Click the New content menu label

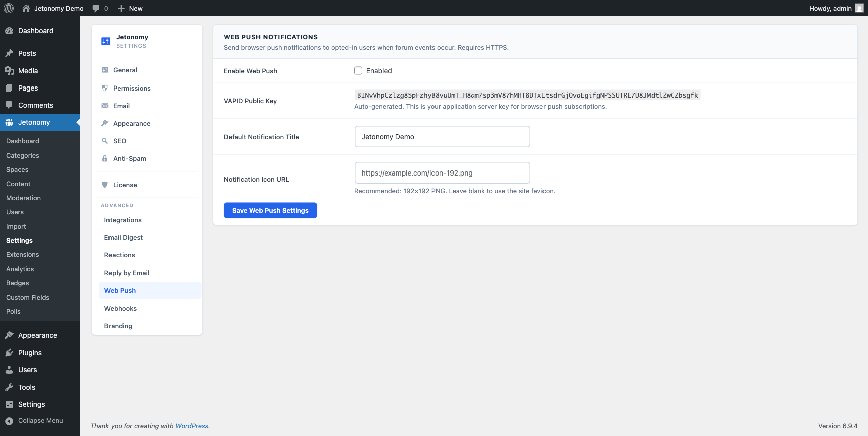pyautogui.click(x=136, y=8)
